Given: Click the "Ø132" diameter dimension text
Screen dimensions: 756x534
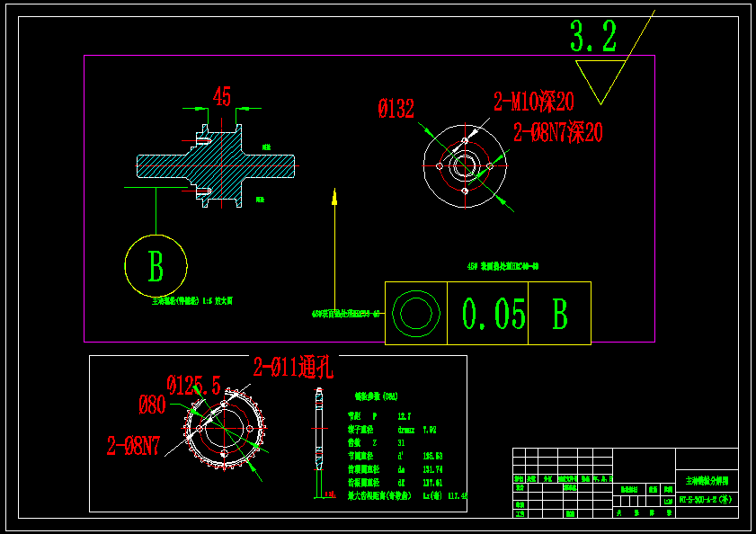Looking at the screenshot, I should (396, 108).
